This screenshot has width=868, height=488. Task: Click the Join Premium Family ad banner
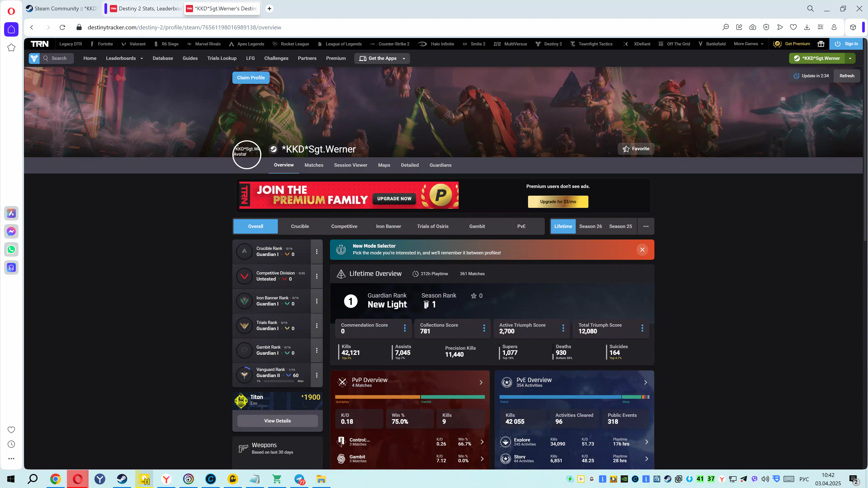point(349,195)
